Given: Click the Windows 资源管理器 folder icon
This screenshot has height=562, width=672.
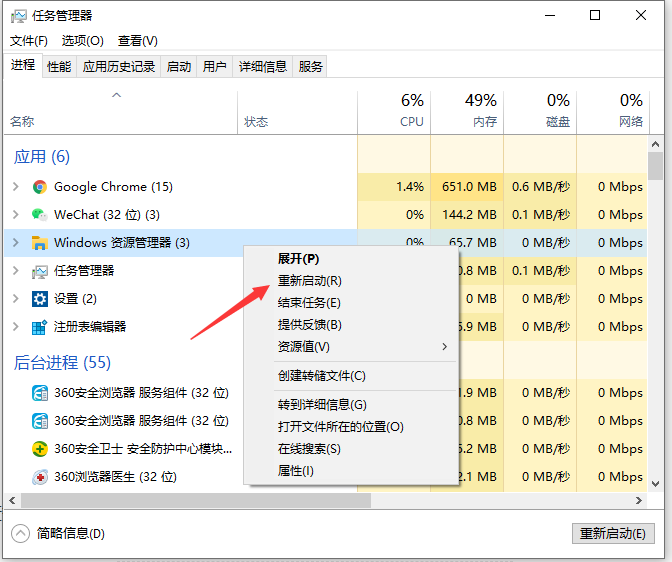Looking at the screenshot, I should click(40, 243).
